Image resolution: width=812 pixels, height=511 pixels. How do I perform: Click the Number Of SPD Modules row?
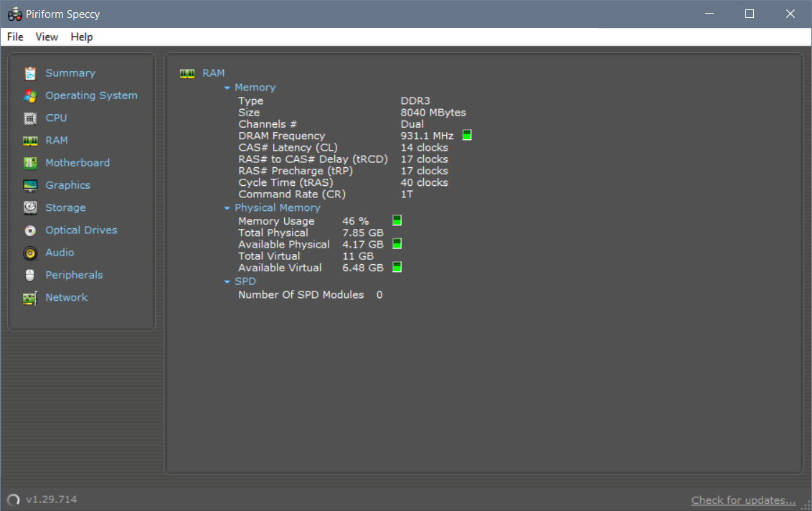[x=310, y=295]
